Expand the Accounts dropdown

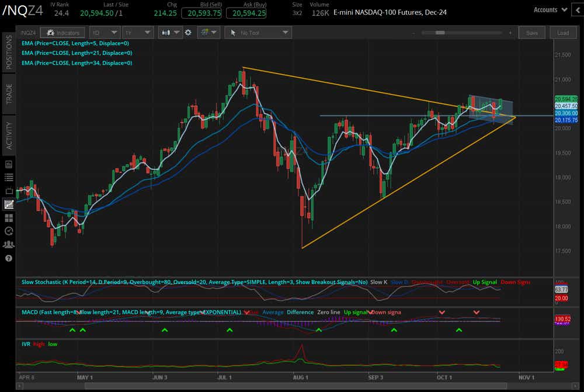tap(550, 10)
